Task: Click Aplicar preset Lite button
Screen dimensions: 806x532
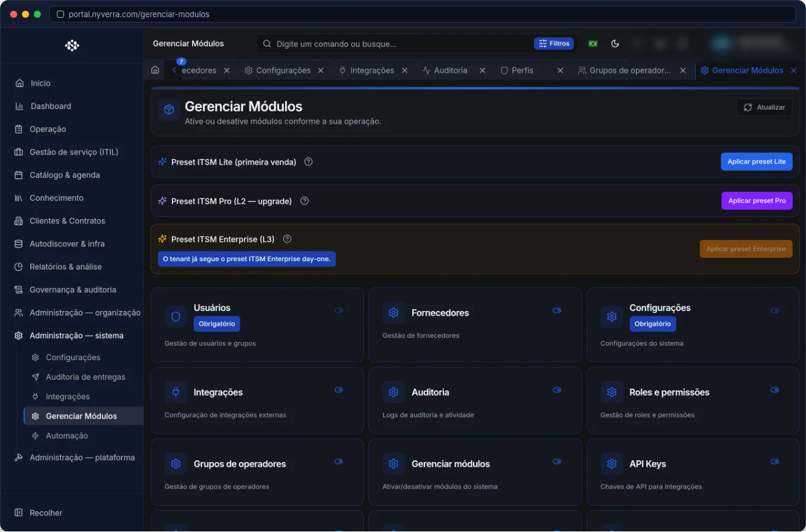Action: coord(756,162)
